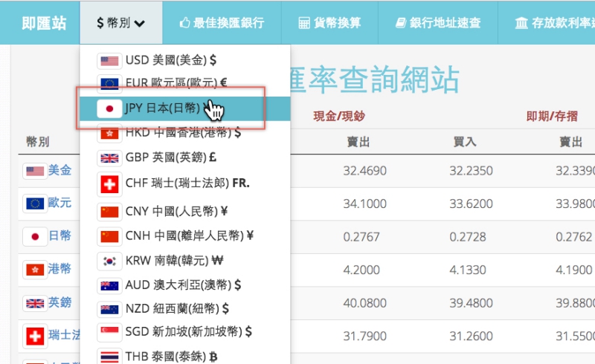Click EU flag in table's 歐元 row
The width and height of the screenshot is (595, 364).
[x=35, y=204]
